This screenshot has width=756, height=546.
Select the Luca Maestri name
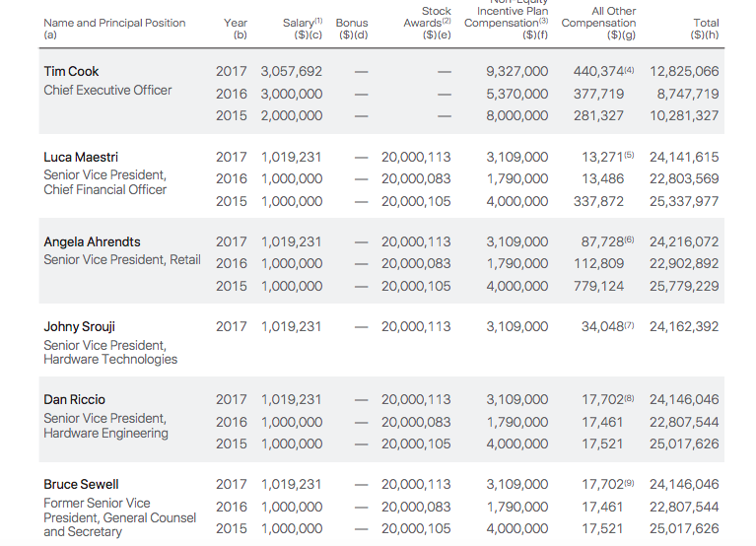[79, 157]
